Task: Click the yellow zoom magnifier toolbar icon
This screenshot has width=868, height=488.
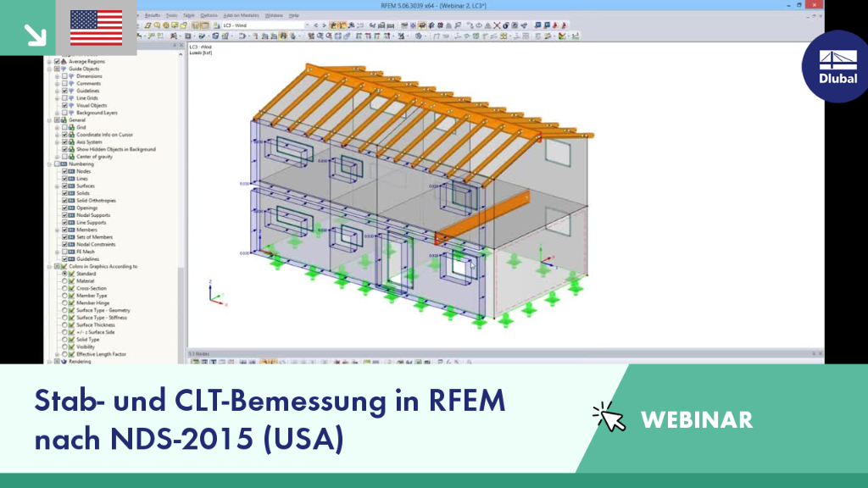Action: tap(157, 25)
